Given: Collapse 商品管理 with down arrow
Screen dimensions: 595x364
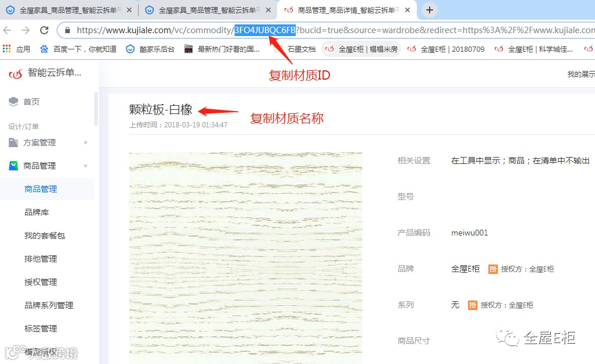Looking at the screenshot, I should pos(86,166).
